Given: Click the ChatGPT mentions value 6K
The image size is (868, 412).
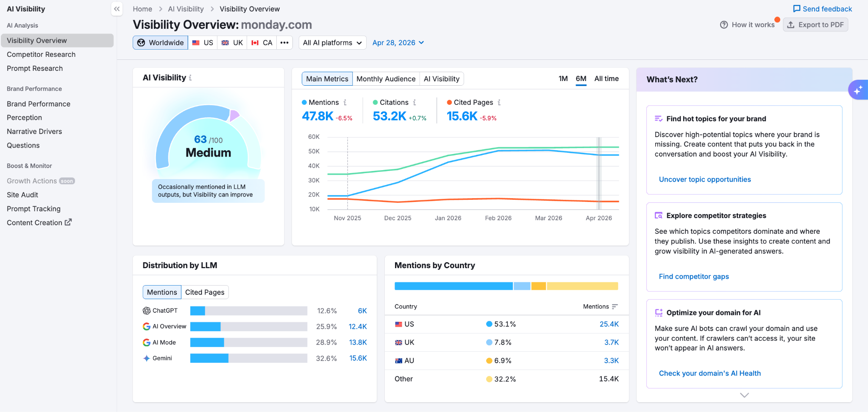Looking at the screenshot, I should (x=362, y=311).
